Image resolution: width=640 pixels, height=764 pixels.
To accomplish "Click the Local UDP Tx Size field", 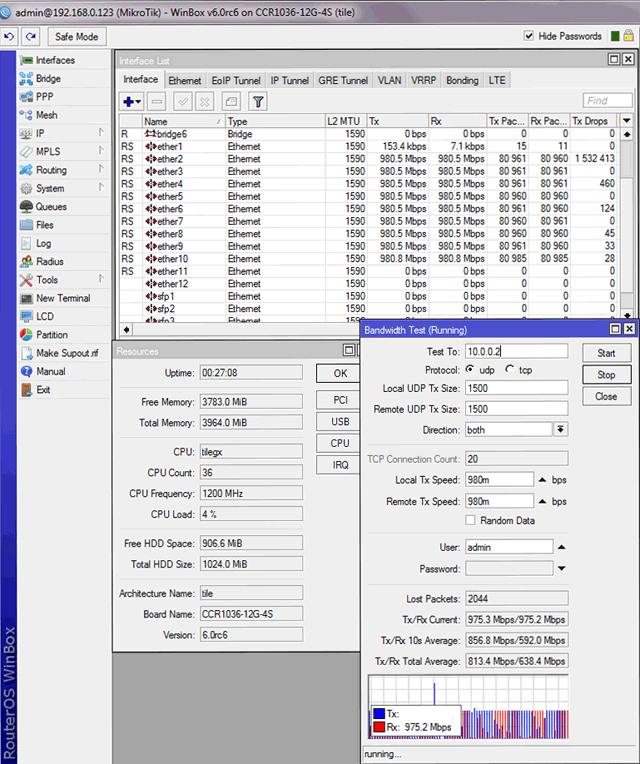I will (x=516, y=388).
